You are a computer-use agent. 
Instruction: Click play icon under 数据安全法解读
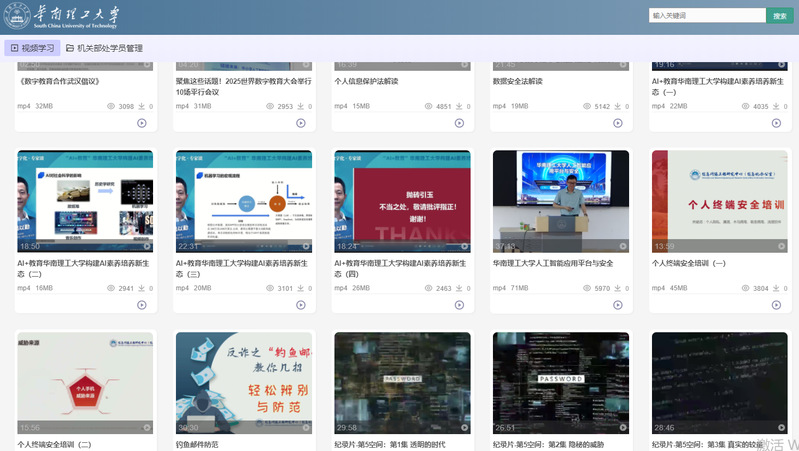point(617,123)
